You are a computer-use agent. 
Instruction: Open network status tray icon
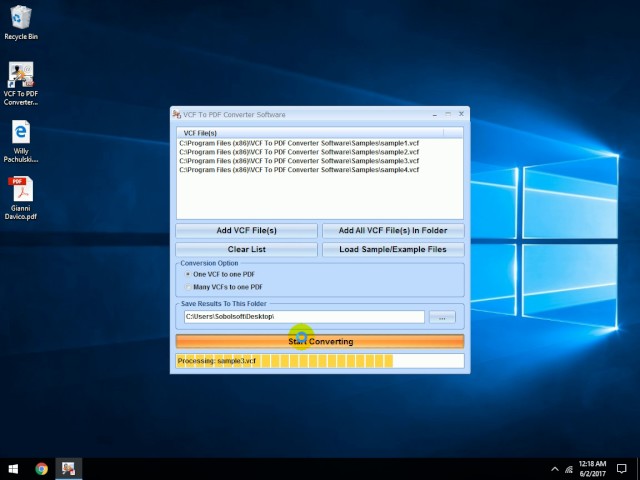[569, 469]
